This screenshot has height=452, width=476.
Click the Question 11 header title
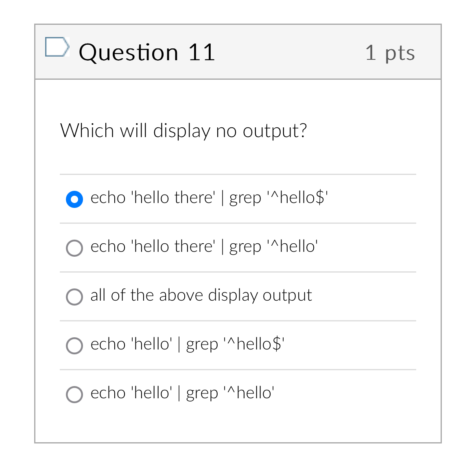tap(147, 52)
